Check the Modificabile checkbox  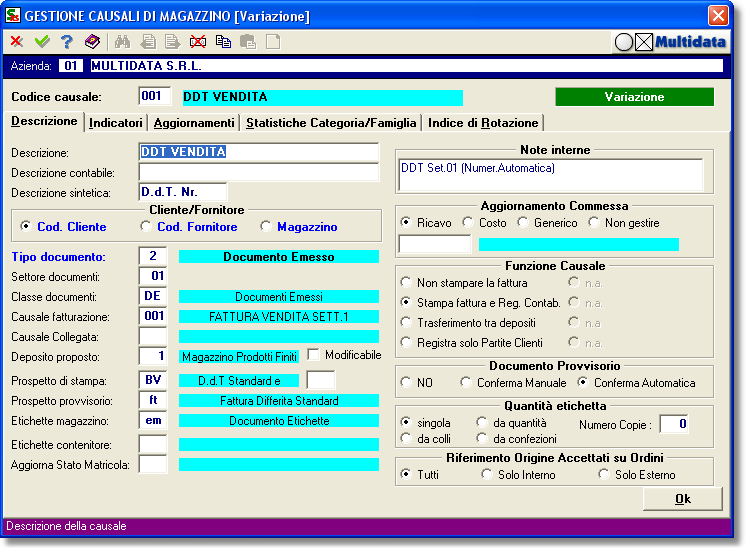point(313,355)
